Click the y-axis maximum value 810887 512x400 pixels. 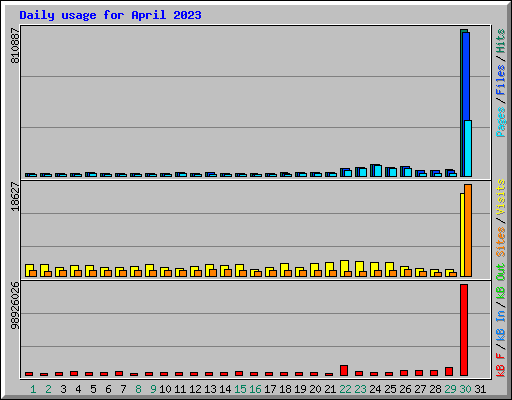pos(15,46)
